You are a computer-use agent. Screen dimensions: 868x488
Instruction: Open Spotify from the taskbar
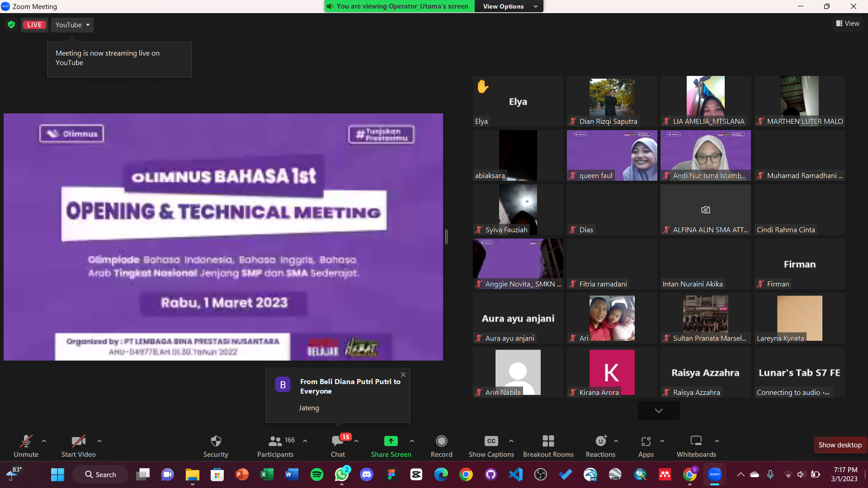316,474
